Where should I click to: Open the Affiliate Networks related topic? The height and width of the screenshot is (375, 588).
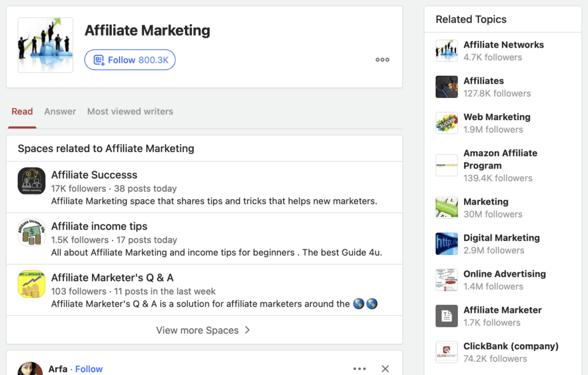pos(504,45)
